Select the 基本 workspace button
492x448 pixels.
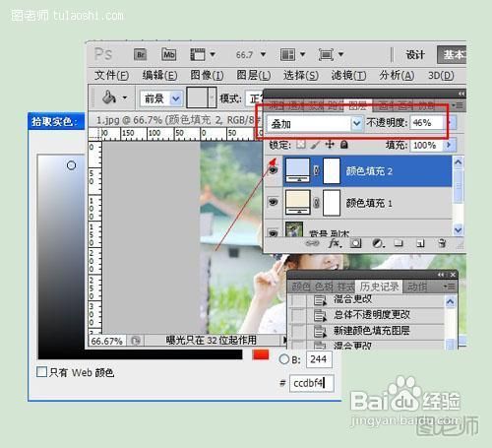tap(452, 54)
